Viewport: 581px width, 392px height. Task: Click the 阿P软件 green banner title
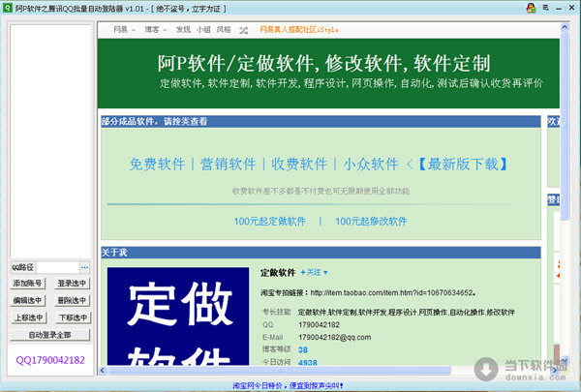[324, 63]
